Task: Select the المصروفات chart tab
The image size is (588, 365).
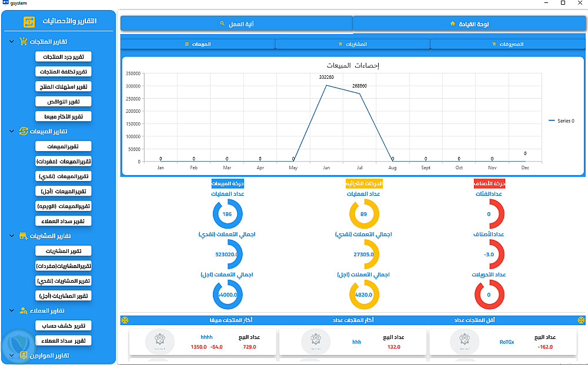Action: point(508,44)
